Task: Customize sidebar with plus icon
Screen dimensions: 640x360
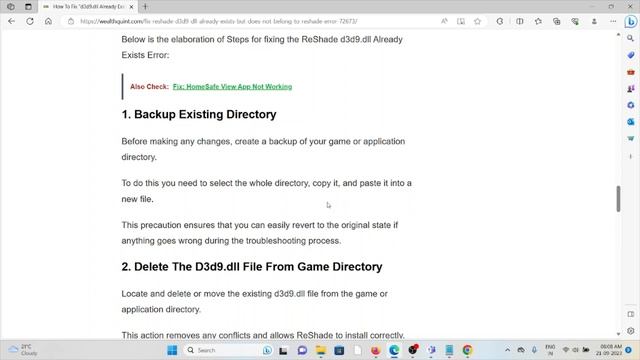Action: [631, 156]
